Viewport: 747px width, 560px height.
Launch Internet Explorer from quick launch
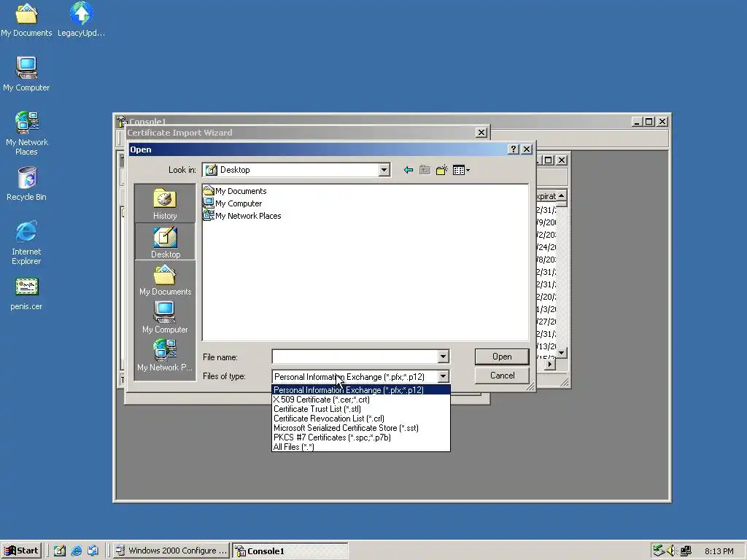[x=76, y=551]
